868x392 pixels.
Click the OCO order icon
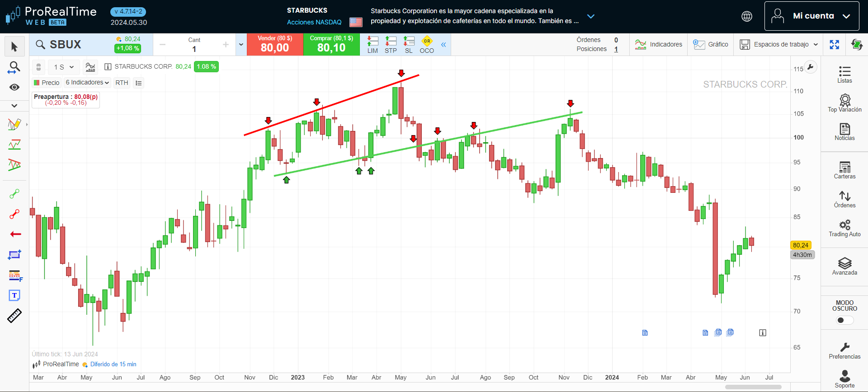point(427,45)
